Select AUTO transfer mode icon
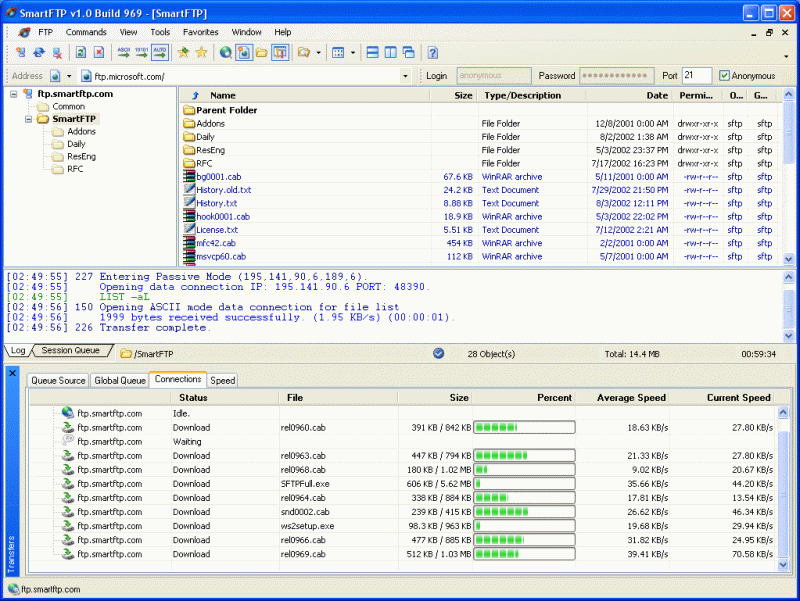This screenshot has height=601, width=800. click(160, 53)
